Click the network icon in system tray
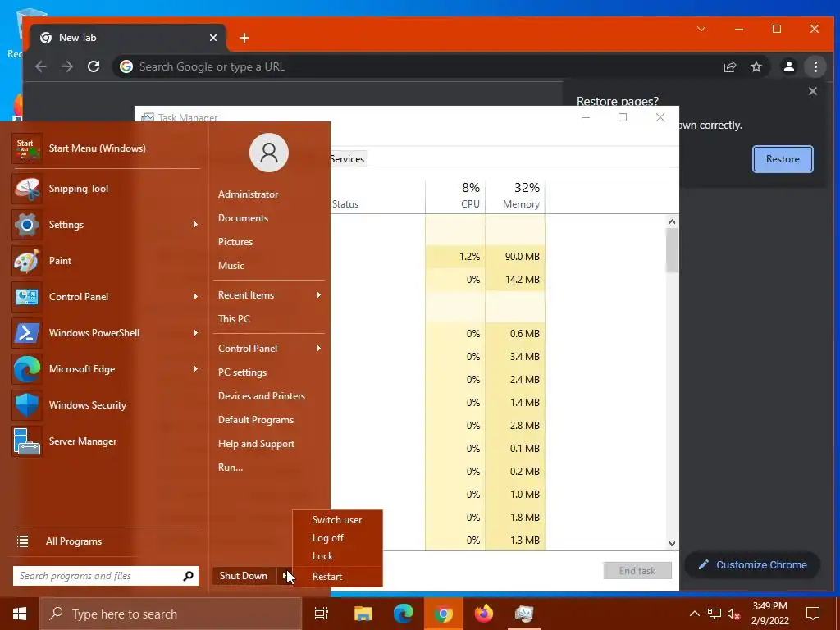The width and height of the screenshot is (840, 630). click(714, 614)
